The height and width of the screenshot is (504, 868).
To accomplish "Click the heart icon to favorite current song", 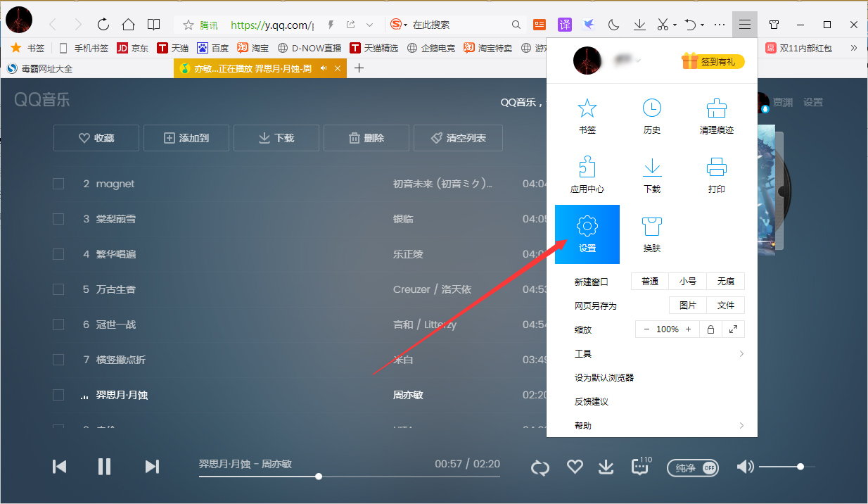I will click(575, 466).
